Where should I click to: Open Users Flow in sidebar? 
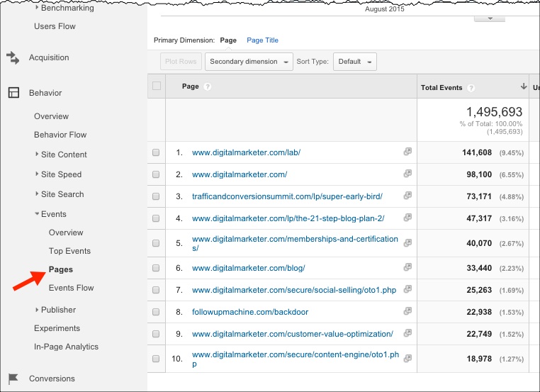55,26
